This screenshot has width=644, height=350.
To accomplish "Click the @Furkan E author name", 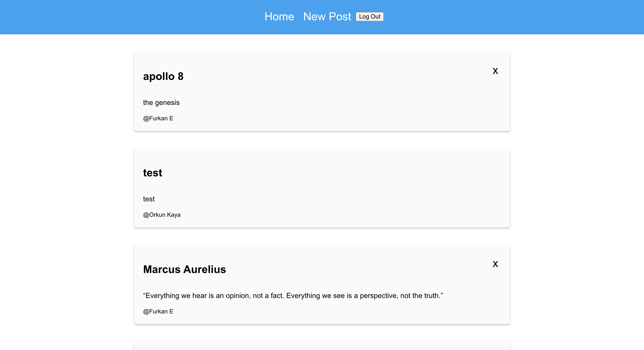I will tap(158, 118).
